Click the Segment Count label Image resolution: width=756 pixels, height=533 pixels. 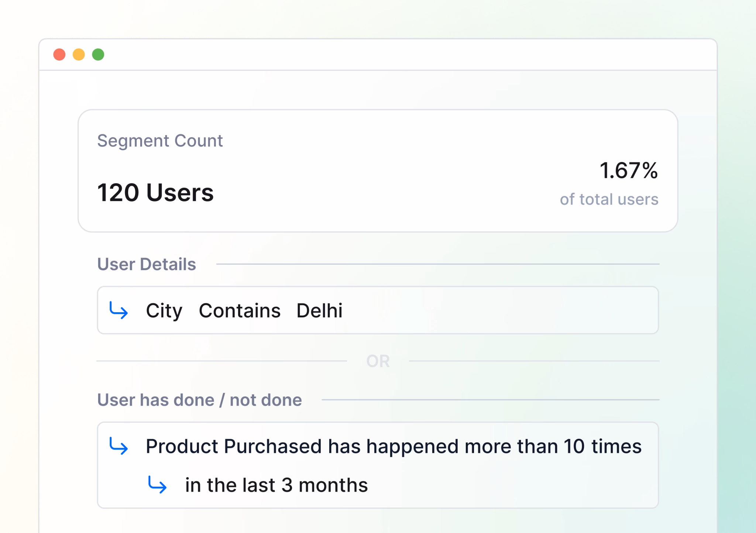pos(160,141)
